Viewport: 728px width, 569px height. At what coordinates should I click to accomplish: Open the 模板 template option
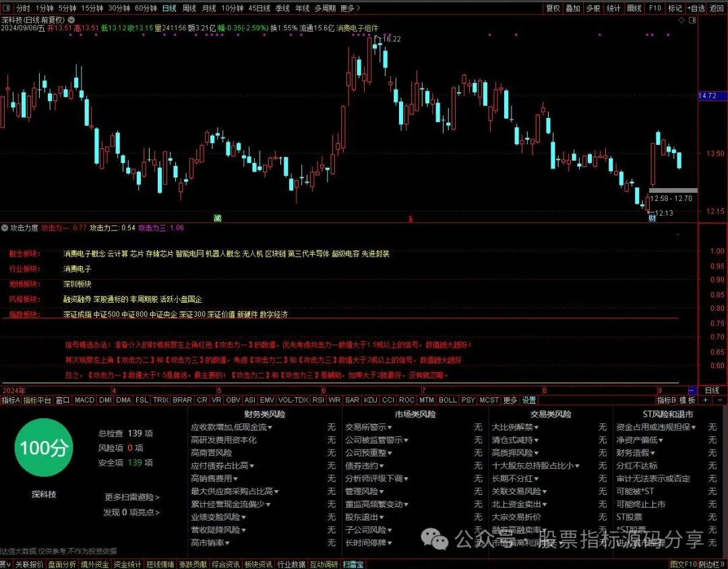[x=688, y=400]
